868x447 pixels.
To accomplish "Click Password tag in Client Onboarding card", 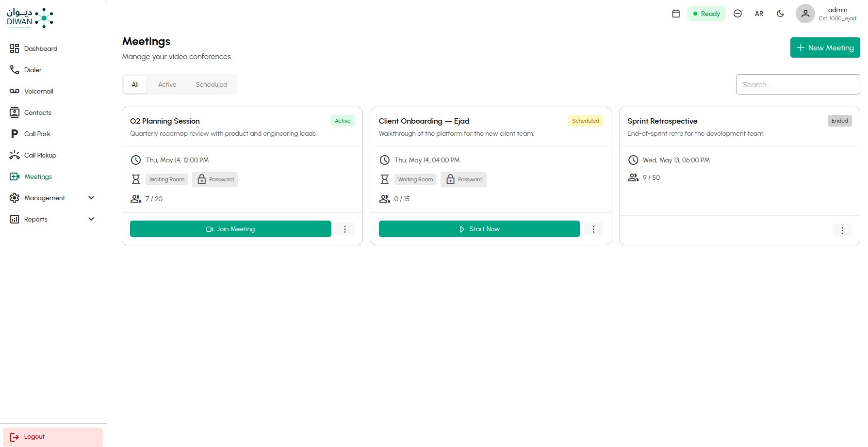I will [x=463, y=179].
